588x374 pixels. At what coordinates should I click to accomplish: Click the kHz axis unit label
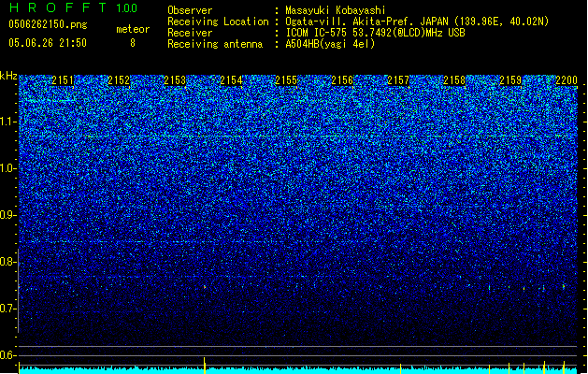[8, 76]
